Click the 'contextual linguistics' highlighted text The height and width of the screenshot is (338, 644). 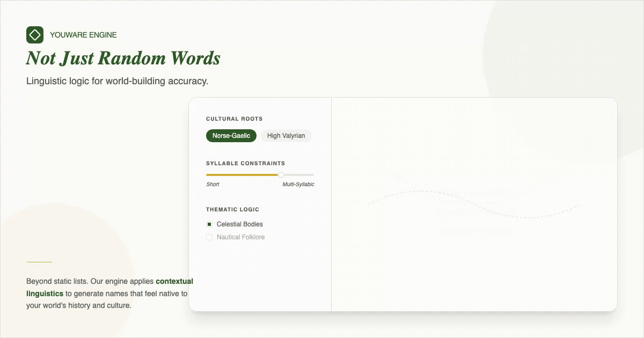[x=109, y=287]
